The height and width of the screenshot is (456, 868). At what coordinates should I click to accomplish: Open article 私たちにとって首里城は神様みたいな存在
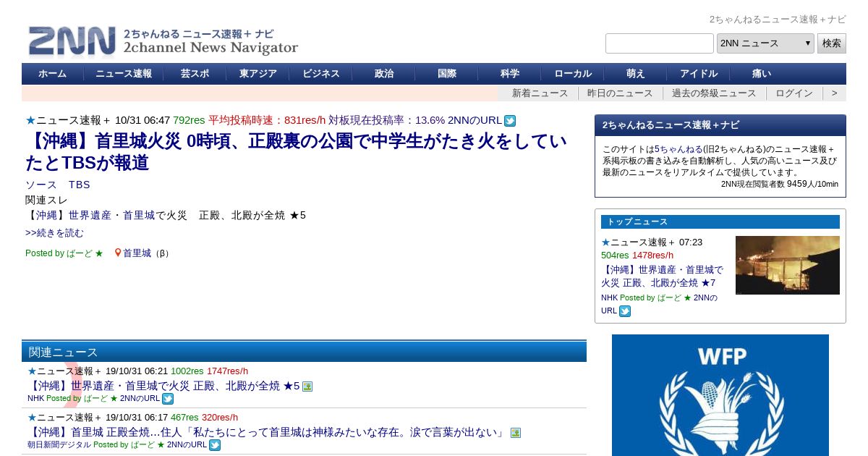tap(268, 433)
